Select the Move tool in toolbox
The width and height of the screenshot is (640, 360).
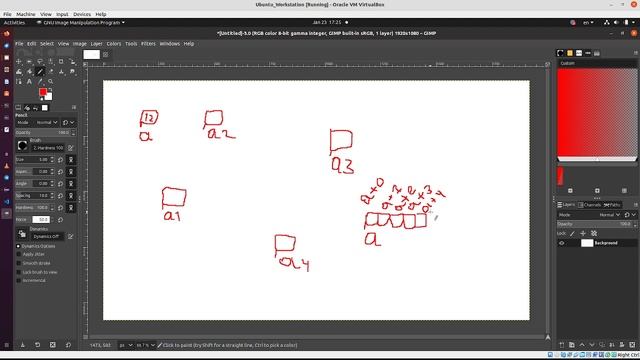[19, 61]
